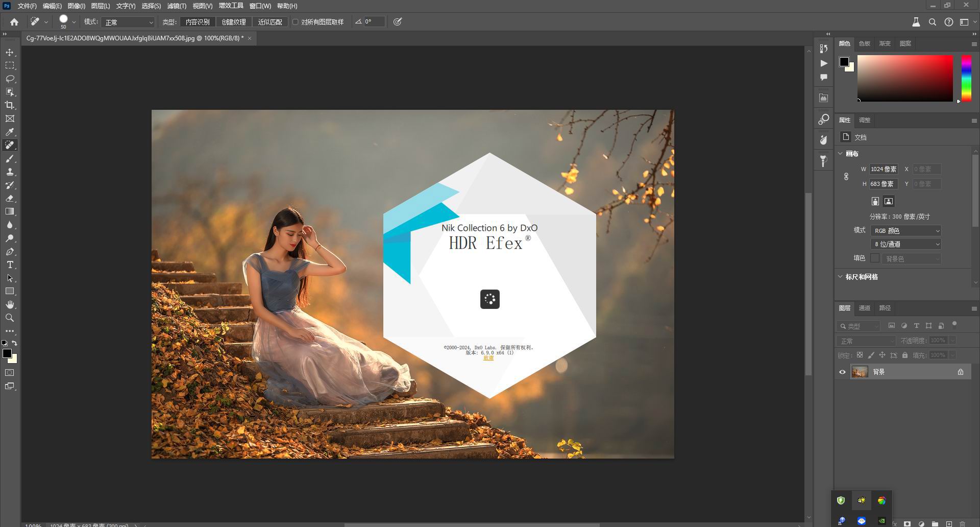980x527 pixels.
Task: Toggle pressure-for-size pen icon in options bar
Action: click(x=398, y=22)
